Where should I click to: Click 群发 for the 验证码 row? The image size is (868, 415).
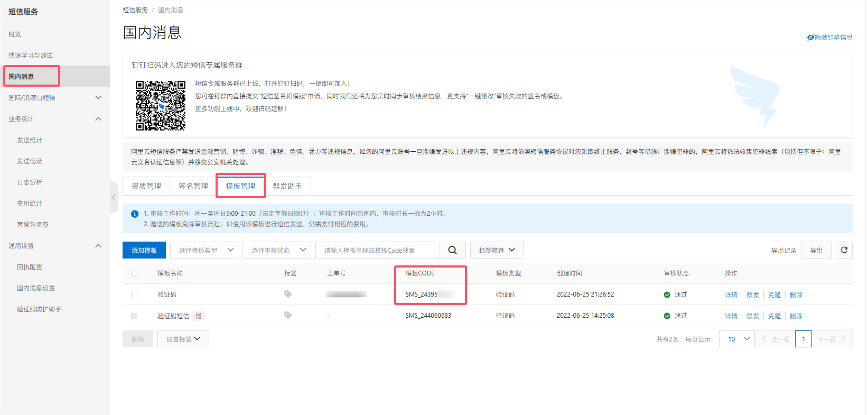(x=753, y=295)
